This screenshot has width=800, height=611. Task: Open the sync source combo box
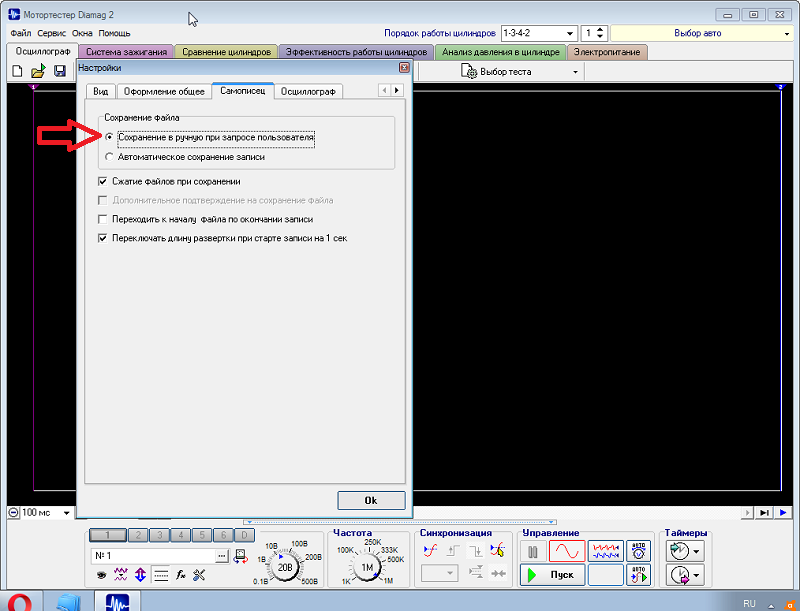tap(439, 573)
